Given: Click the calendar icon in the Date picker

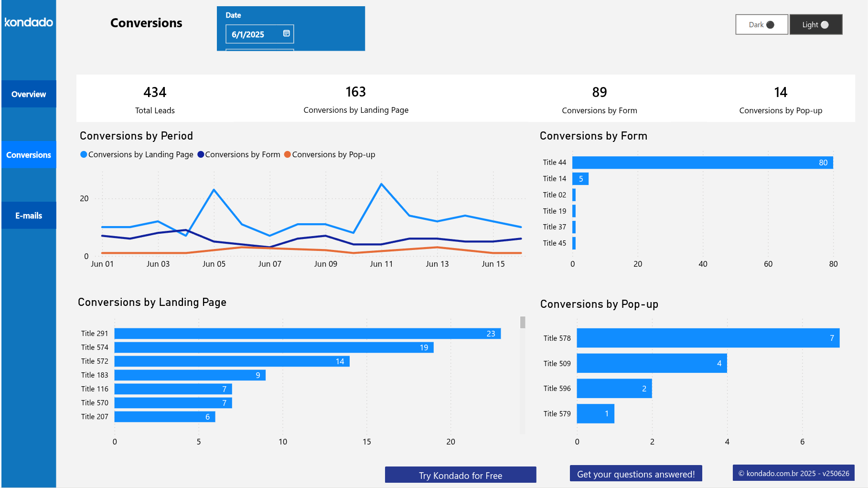Looking at the screenshot, I should click(x=286, y=33).
